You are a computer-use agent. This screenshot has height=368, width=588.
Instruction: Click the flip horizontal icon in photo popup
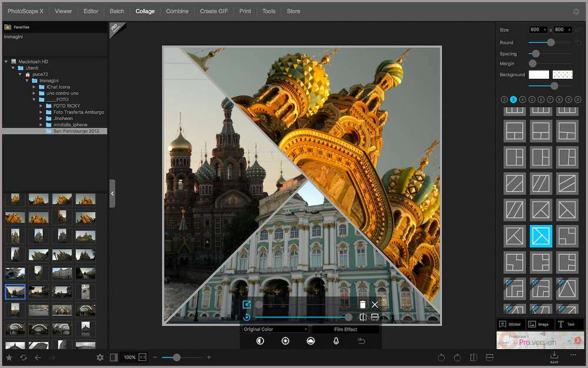(x=363, y=317)
